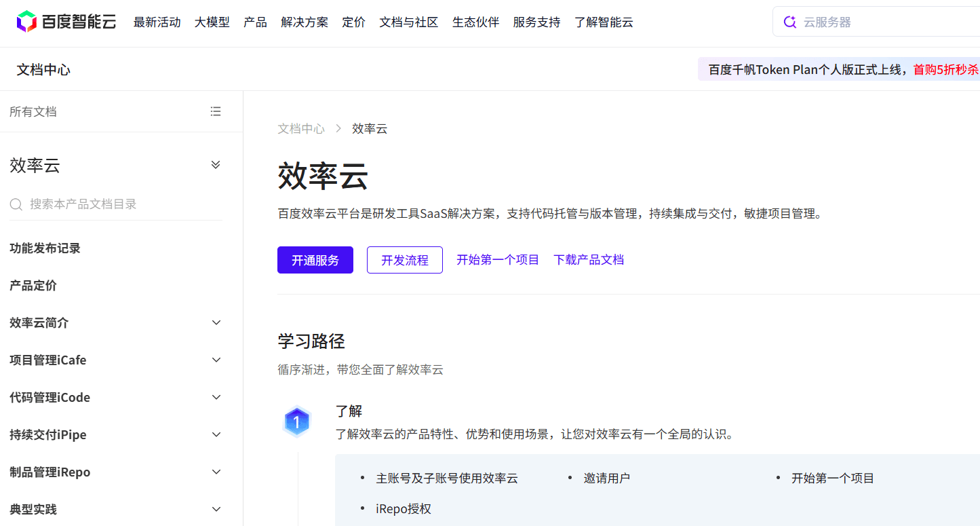The width and height of the screenshot is (980, 526).
Task: Click the 下载产品文档 link
Action: click(x=589, y=260)
